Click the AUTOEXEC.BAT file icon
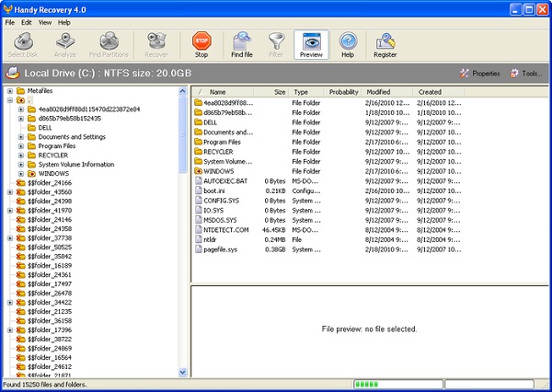 [x=199, y=181]
